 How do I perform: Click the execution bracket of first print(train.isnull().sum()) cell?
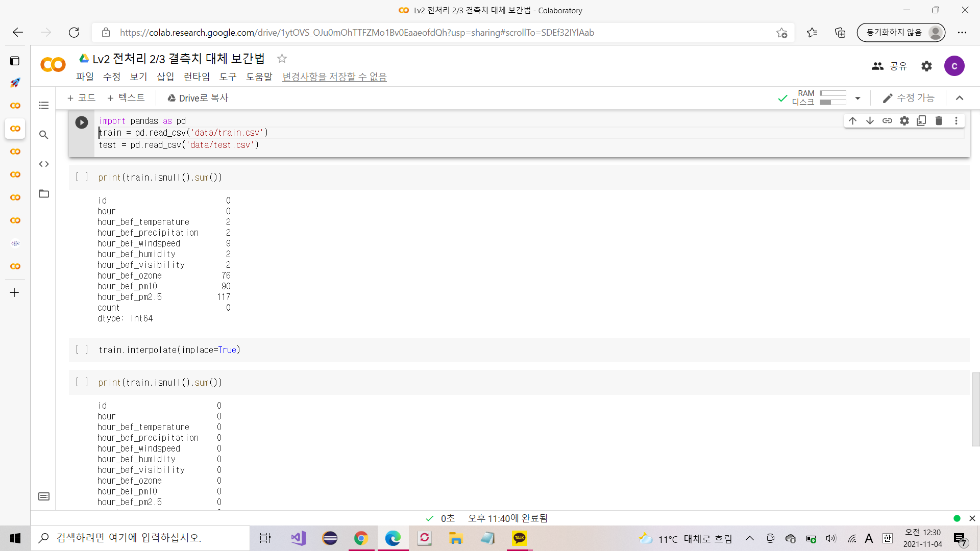coord(82,177)
